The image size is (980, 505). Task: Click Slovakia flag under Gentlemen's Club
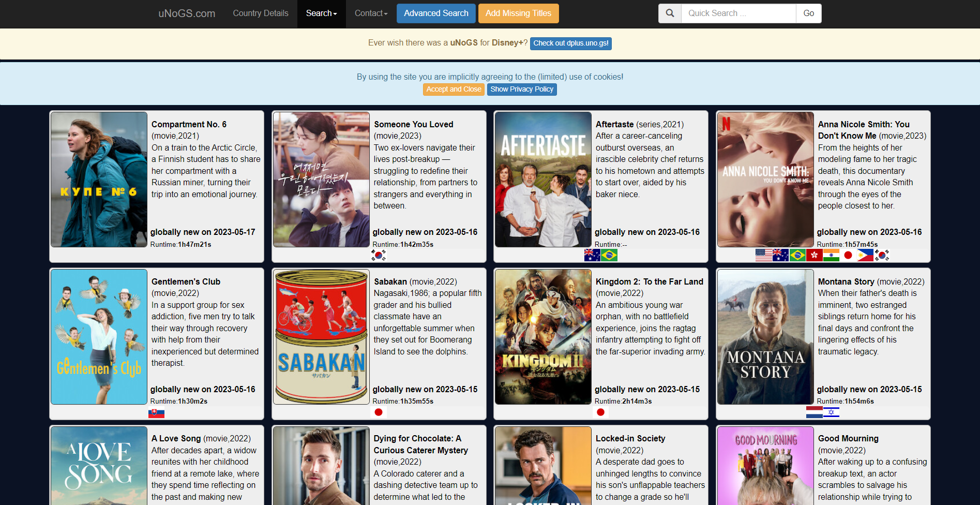[x=156, y=412]
